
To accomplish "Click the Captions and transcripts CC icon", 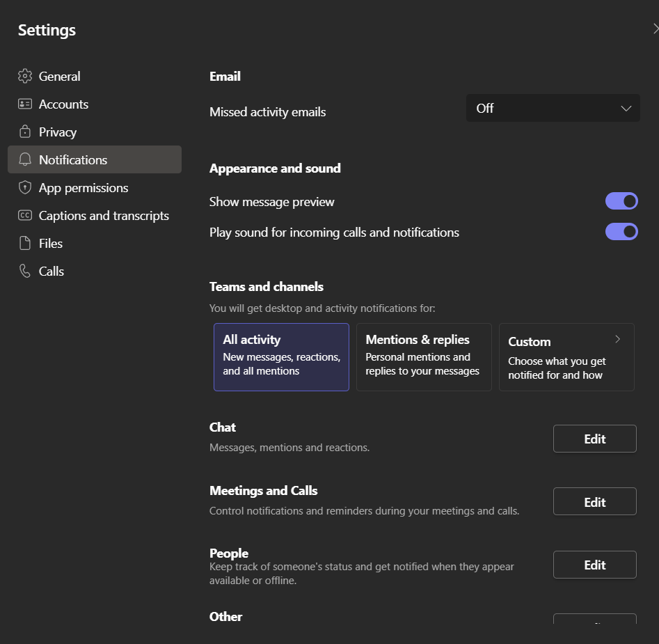I will (25, 215).
